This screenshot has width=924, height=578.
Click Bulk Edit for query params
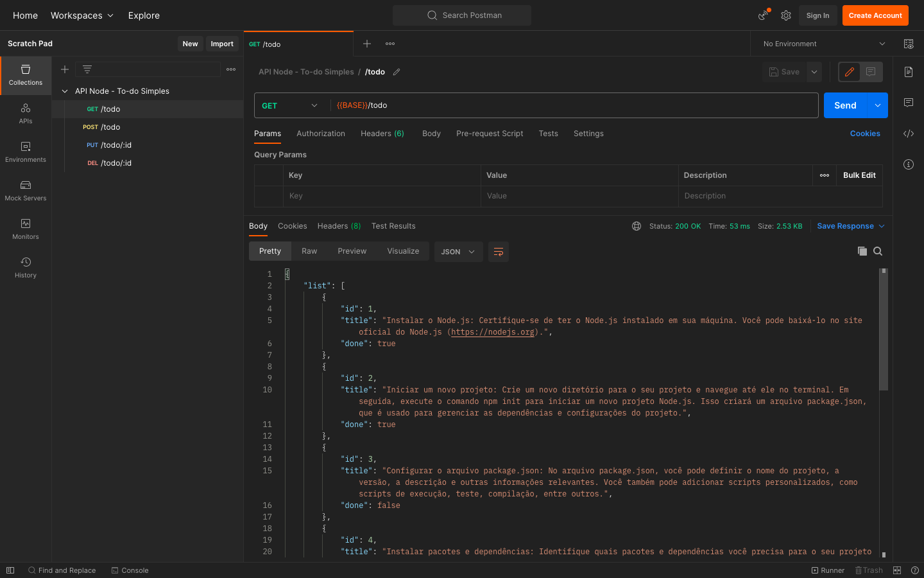tap(859, 175)
